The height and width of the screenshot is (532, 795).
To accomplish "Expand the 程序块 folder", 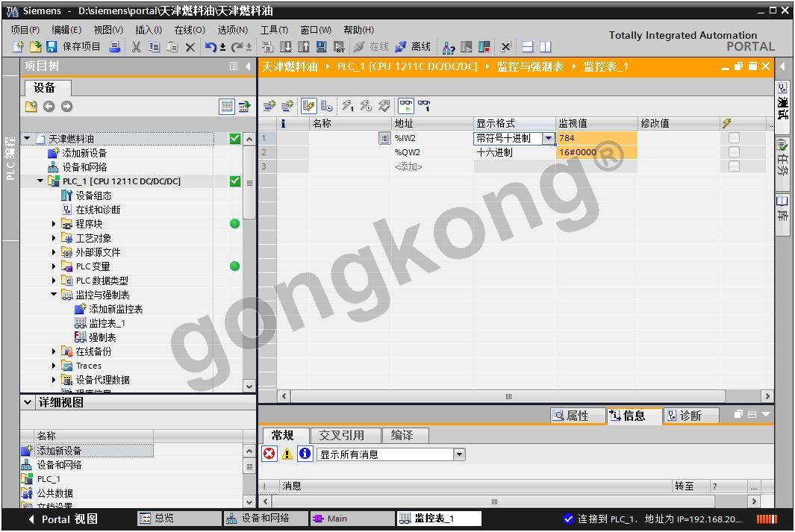I will (x=54, y=223).
